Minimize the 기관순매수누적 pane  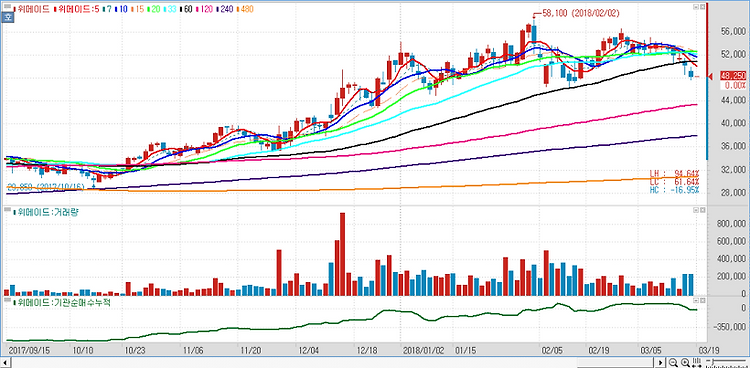(x=696, y=300)
